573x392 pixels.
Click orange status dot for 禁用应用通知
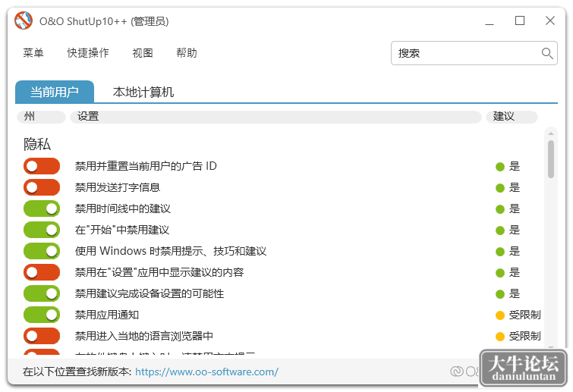click(x=500, y=315)
